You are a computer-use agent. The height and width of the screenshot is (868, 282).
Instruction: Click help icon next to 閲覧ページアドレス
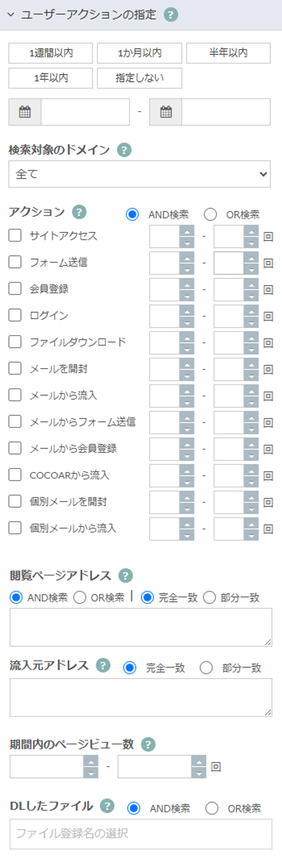(x=125, y=575)
